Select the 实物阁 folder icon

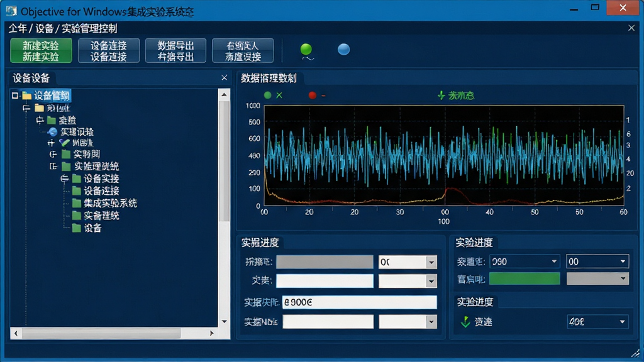pyautogui.click(x=66, y=155)
